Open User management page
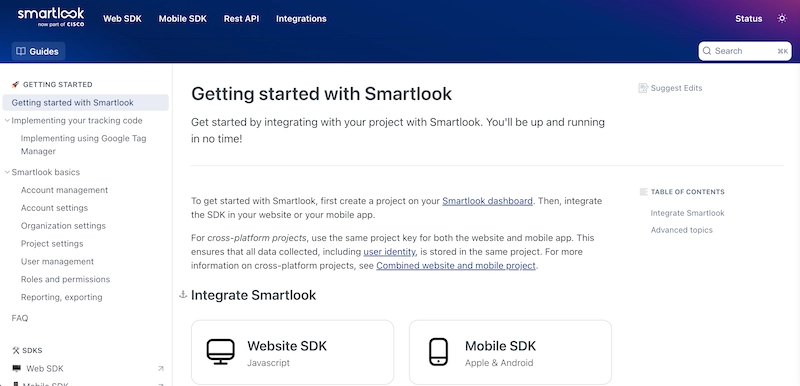 click(57, 262)
